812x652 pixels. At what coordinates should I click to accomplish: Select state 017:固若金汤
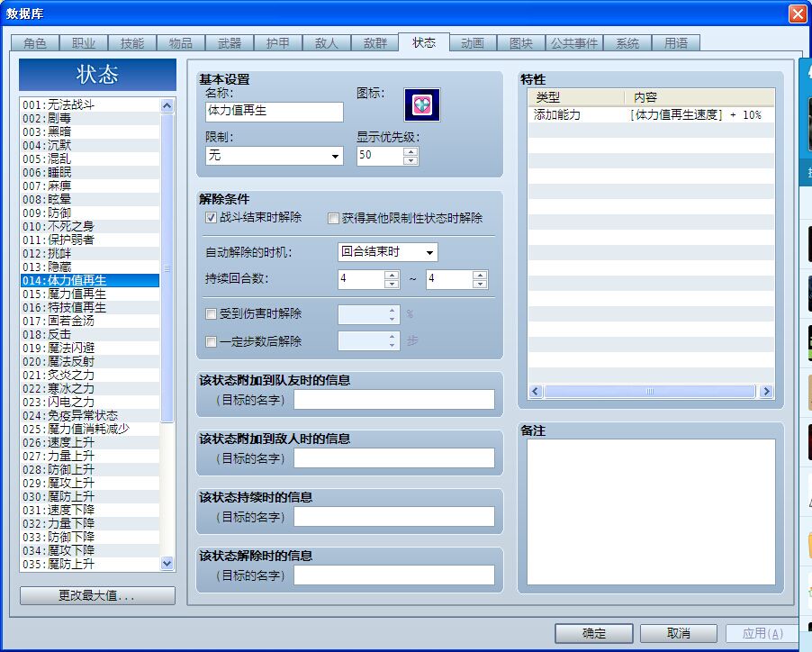(90, 321)
